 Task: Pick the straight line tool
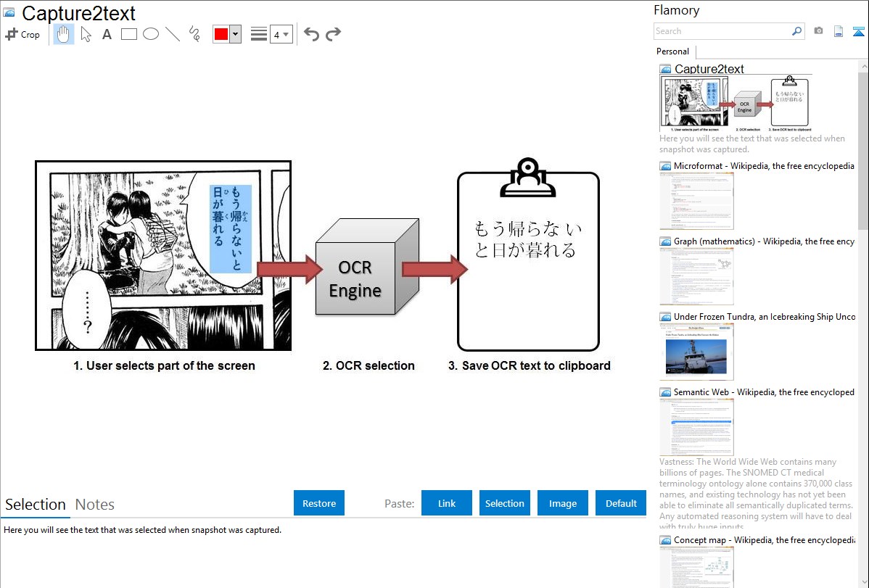(x=173, y=34)
